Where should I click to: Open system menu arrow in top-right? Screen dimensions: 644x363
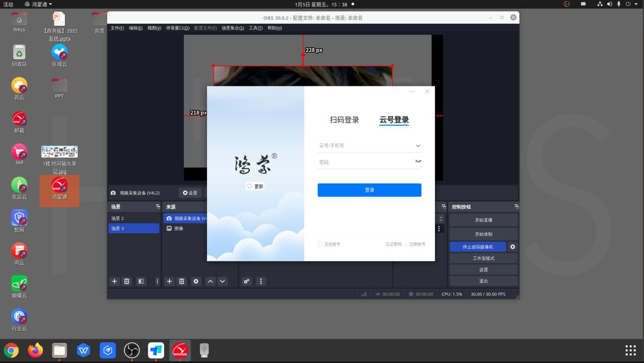click(x=636, y=4)
